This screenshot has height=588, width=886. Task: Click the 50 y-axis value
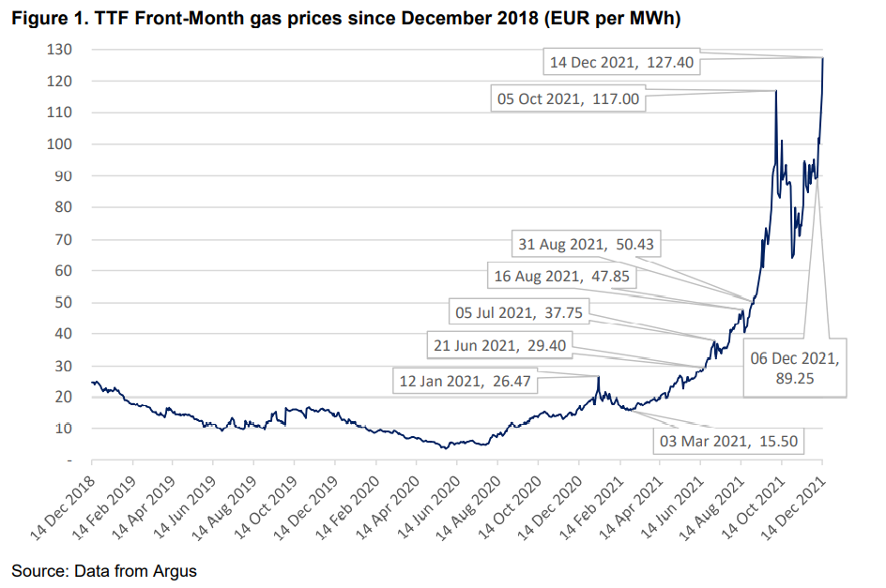[69, 302]
